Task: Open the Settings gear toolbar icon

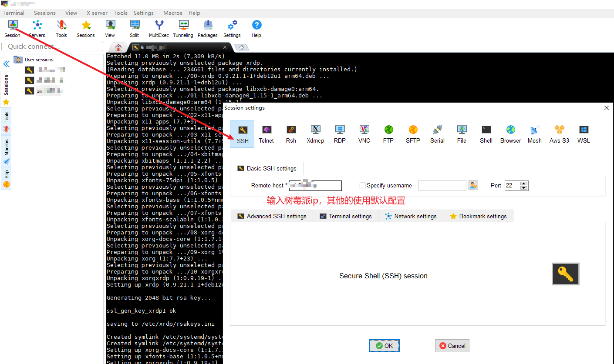Action: [232, 29]
